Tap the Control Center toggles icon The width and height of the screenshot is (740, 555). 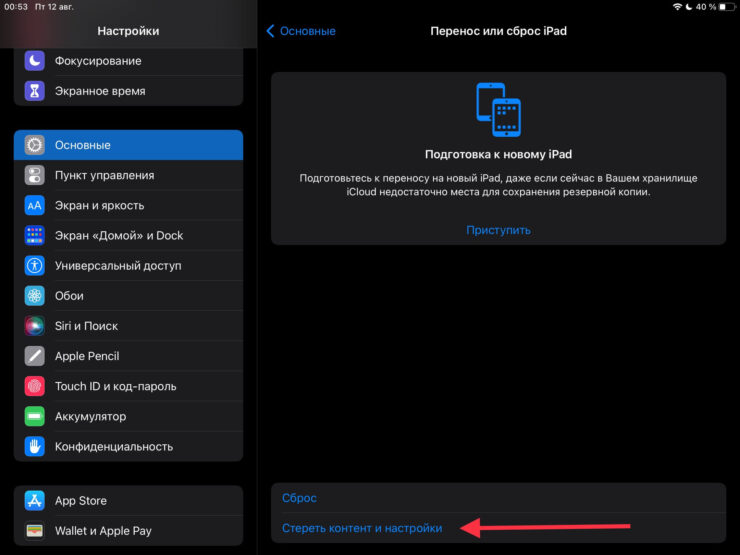(35, 176)
